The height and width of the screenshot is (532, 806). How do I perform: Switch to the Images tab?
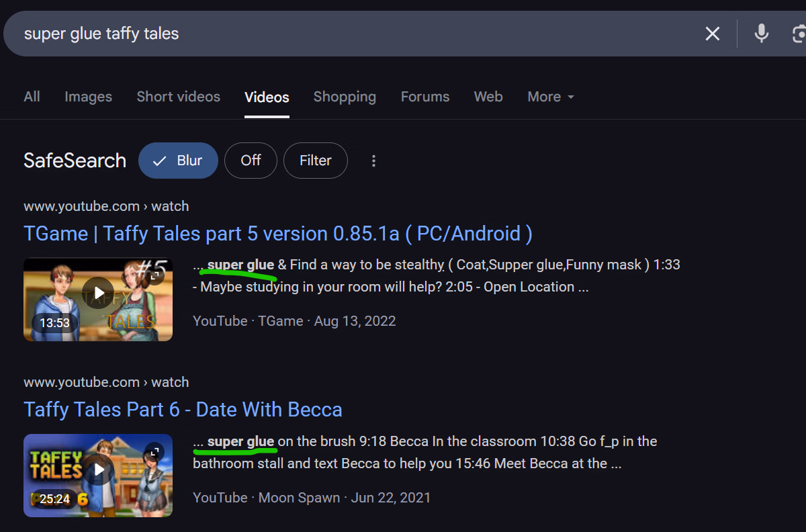tap(88, 97)
